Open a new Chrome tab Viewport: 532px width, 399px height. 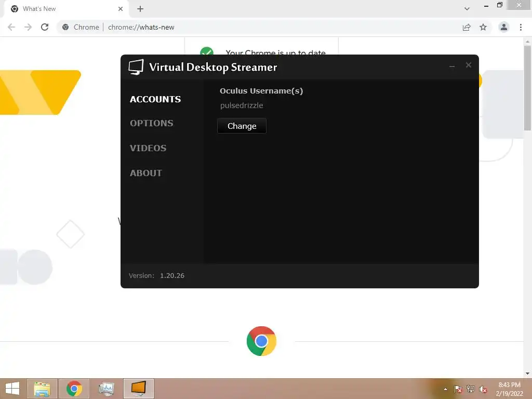coord(140,9)
